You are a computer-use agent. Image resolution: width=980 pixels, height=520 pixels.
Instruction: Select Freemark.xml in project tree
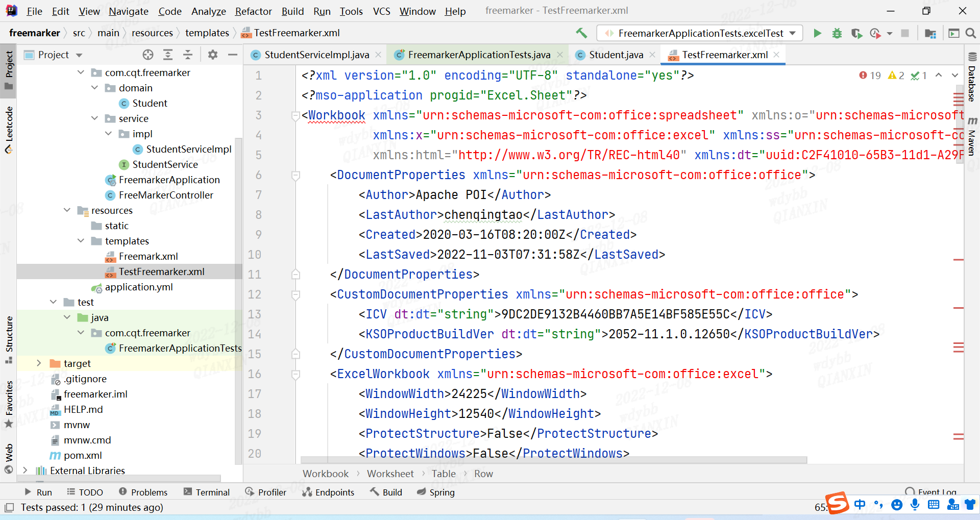coord(148,256)
